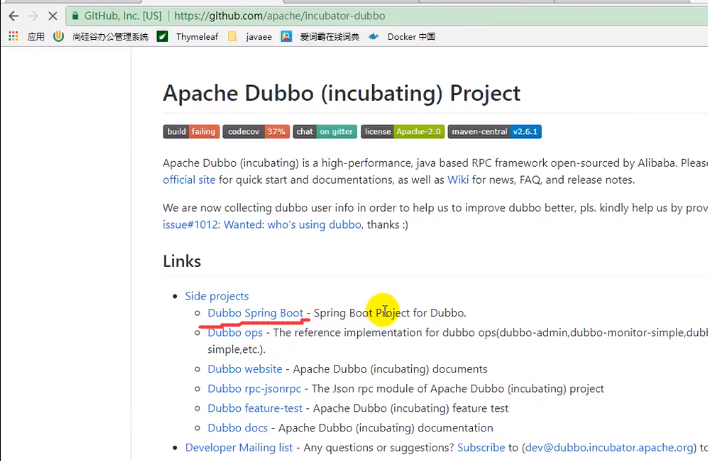Open the Dubbo ops link
Viewport: 708px width, 461px height.
pyautogui.click(x=235, y=333)
